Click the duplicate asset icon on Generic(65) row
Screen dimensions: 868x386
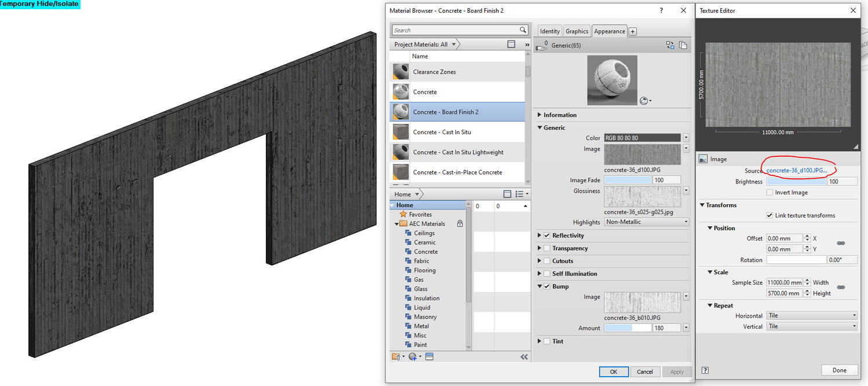tap(683, 45)
